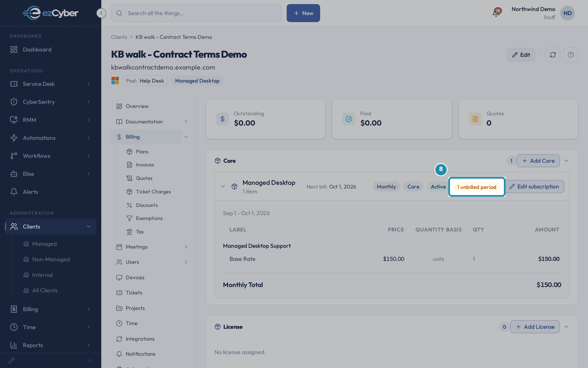This screenshot has width=588, height=368.
Task: Click Clients breadcrumb link
Action: coord(119,37)
